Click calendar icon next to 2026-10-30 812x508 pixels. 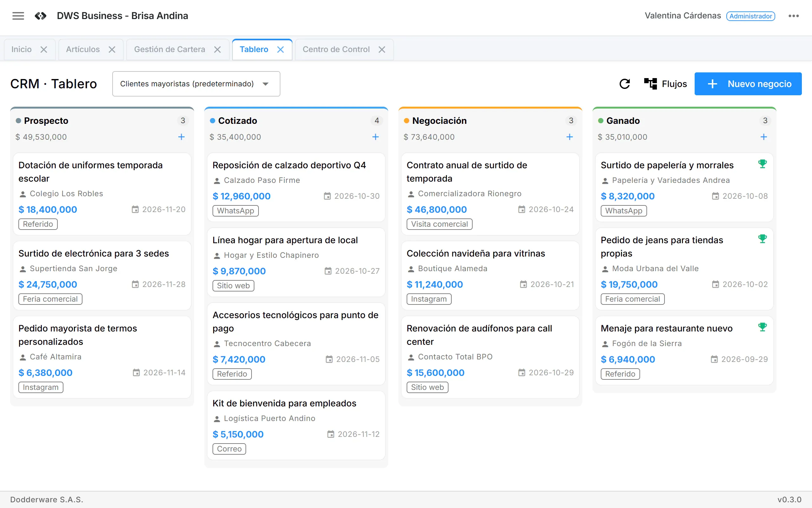327,196
